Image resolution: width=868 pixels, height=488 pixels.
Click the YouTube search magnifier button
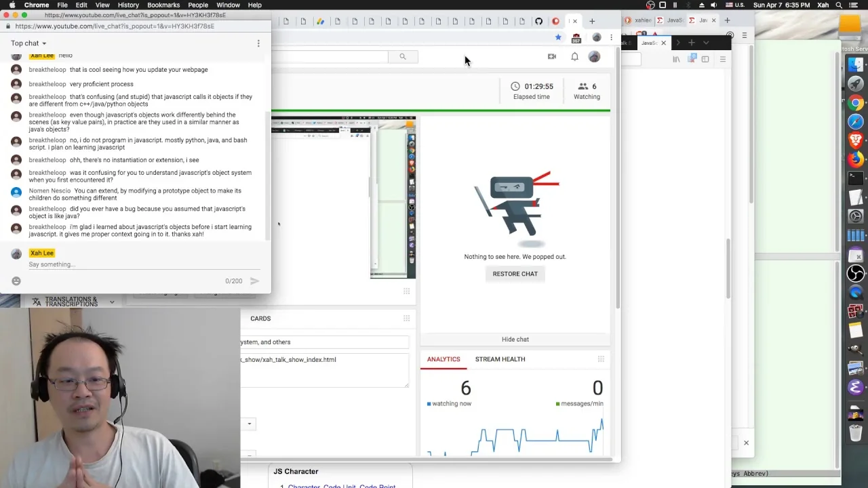click(403, 57)
